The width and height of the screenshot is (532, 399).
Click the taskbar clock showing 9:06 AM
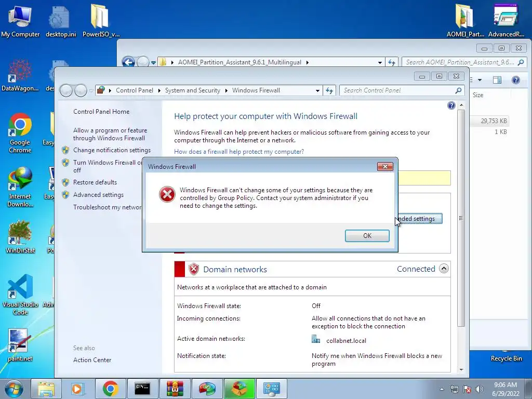pos(505,389)
